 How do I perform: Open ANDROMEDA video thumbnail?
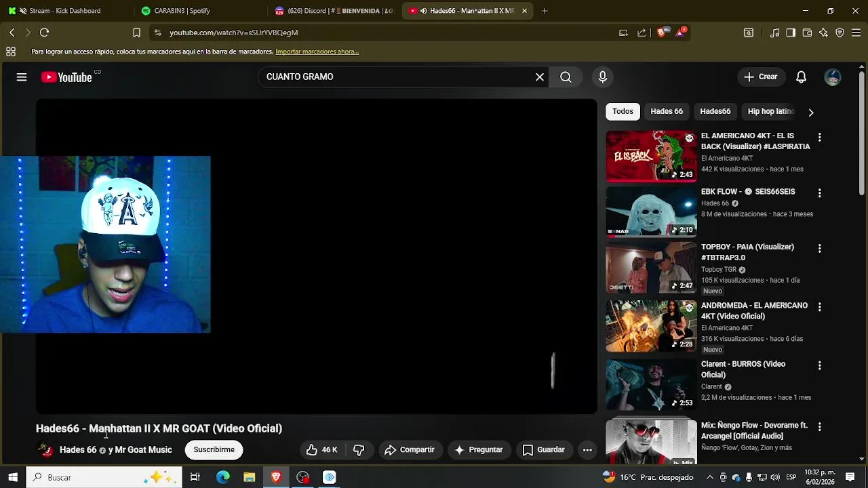pos(651,326)
